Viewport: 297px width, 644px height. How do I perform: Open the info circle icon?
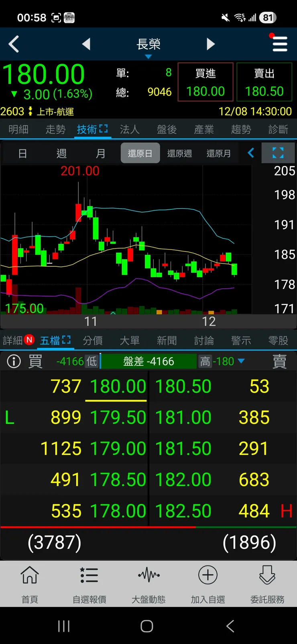(14, 362)
